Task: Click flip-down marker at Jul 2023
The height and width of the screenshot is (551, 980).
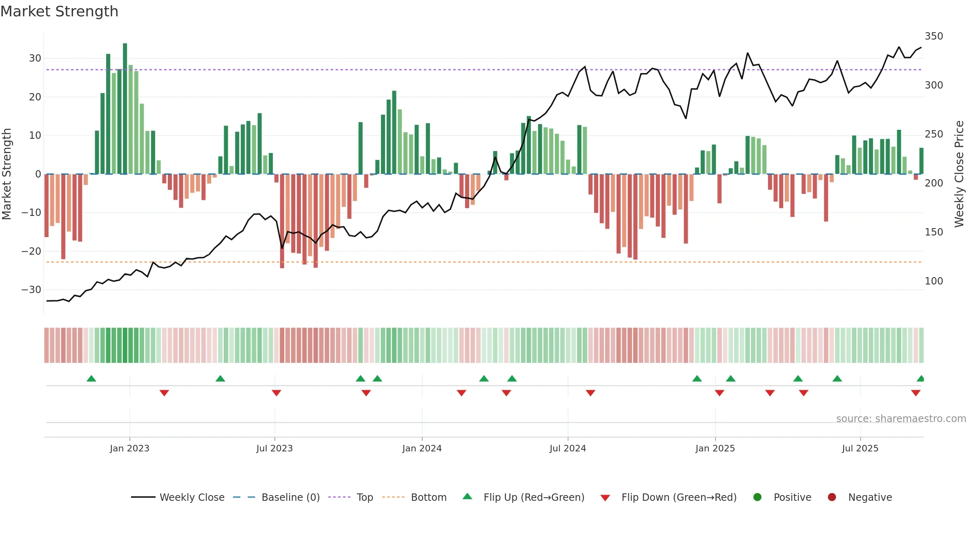Action: [x=276, y=393]
